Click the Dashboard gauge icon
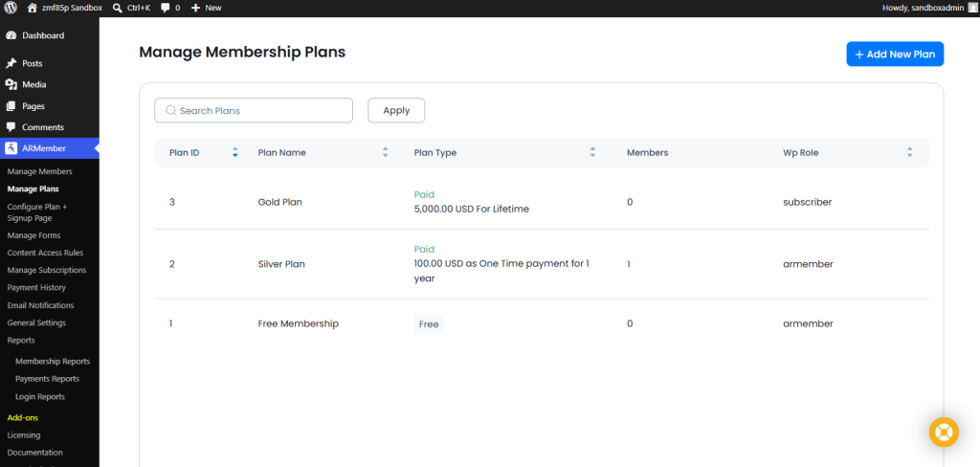980x467 pixels. (x=11, y=35)
